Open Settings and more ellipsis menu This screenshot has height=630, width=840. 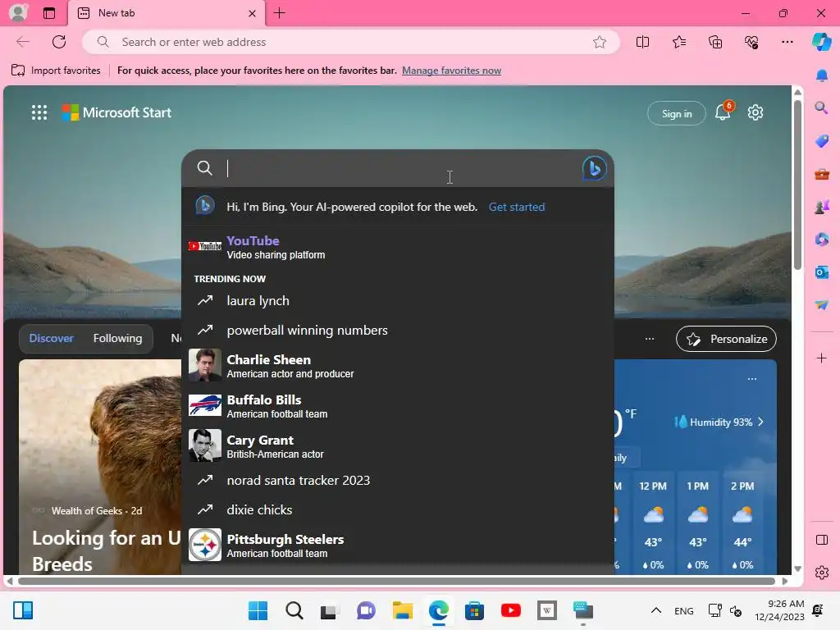tap(787, 42)
